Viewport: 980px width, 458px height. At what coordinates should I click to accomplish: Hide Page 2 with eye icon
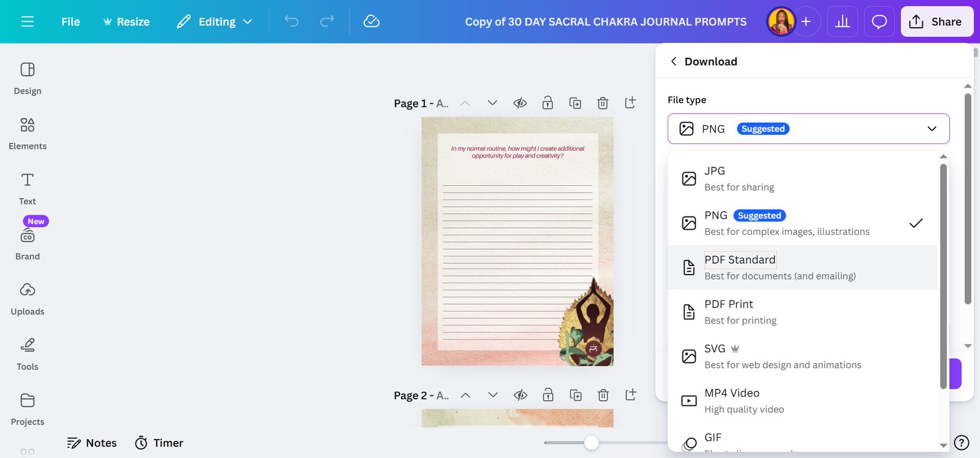tap(521, 395)
